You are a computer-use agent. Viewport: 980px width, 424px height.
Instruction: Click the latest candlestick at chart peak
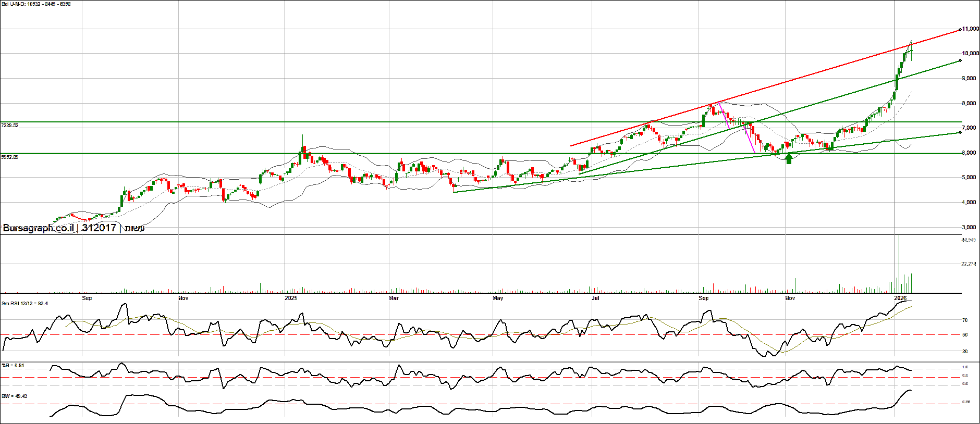pyautogui.click(x=911, y=52)
